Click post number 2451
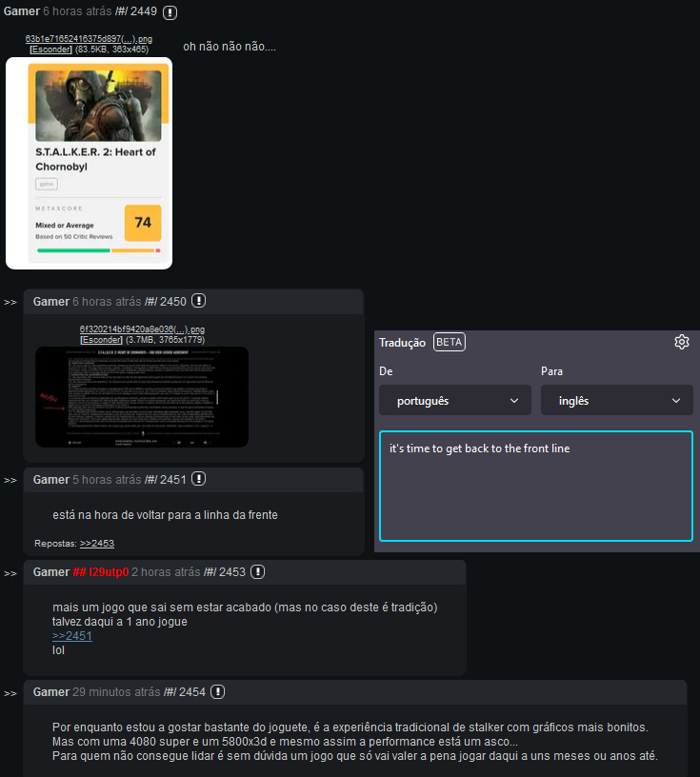The height and width of the screenshot is (777, 700). tap(173, 480)
